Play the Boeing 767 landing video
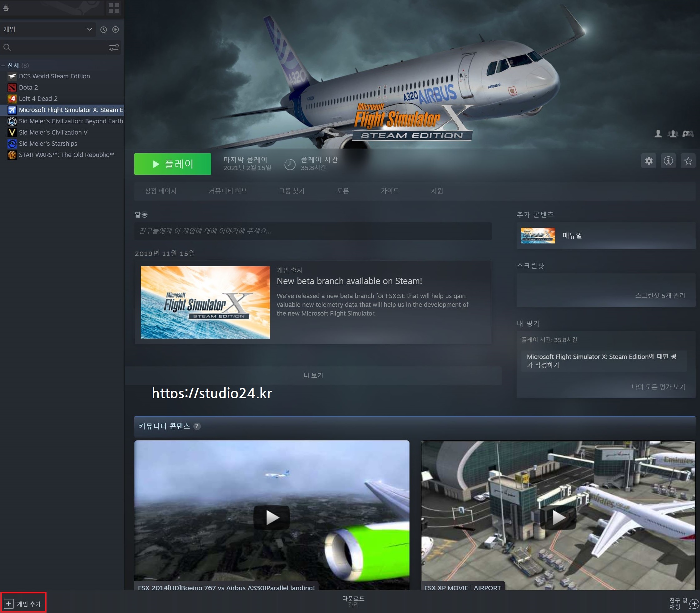 click(x=272, y=517)
